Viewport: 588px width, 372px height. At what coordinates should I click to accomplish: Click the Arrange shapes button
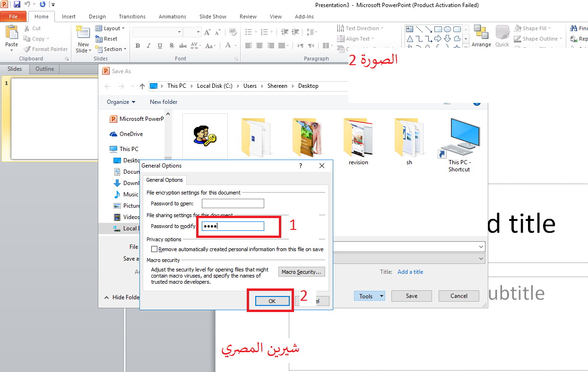click(x=481, y=36)
